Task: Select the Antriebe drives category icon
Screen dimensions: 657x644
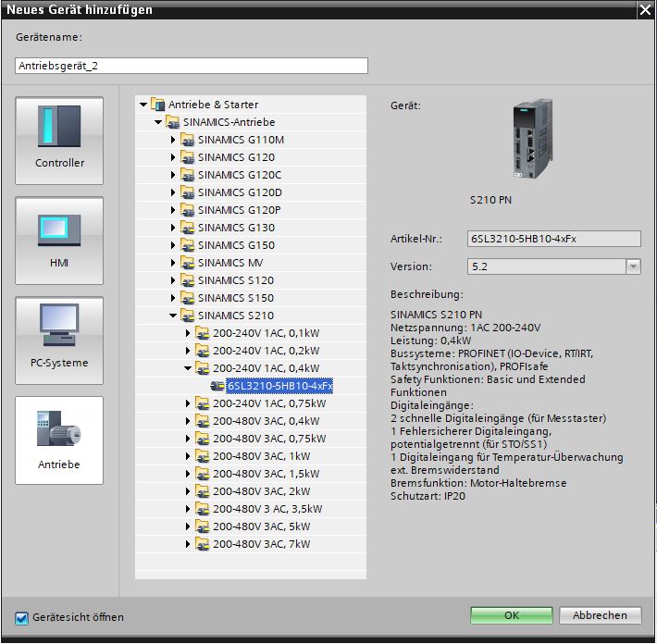Action: [x=59, y=440]
